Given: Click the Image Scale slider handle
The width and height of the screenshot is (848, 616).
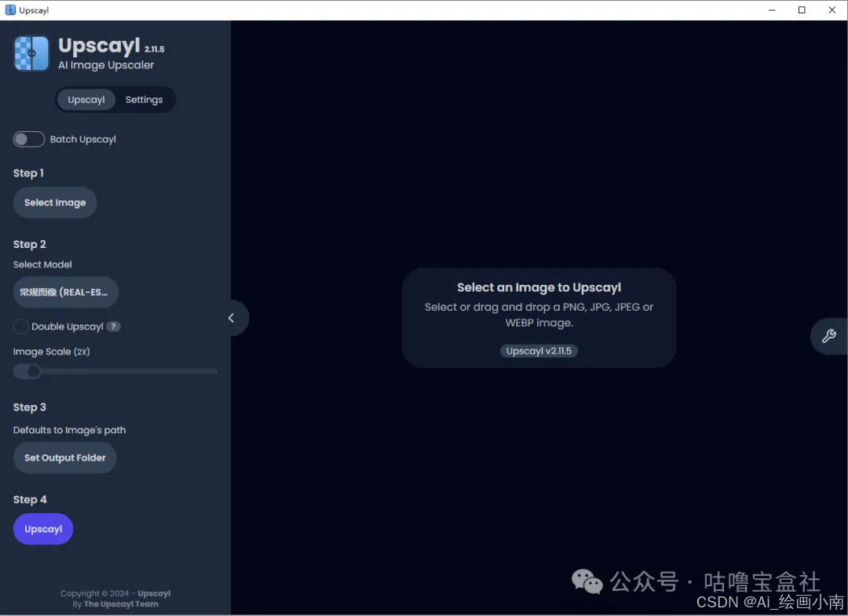Looking at the screenshot, I should (x=34, y=371).
